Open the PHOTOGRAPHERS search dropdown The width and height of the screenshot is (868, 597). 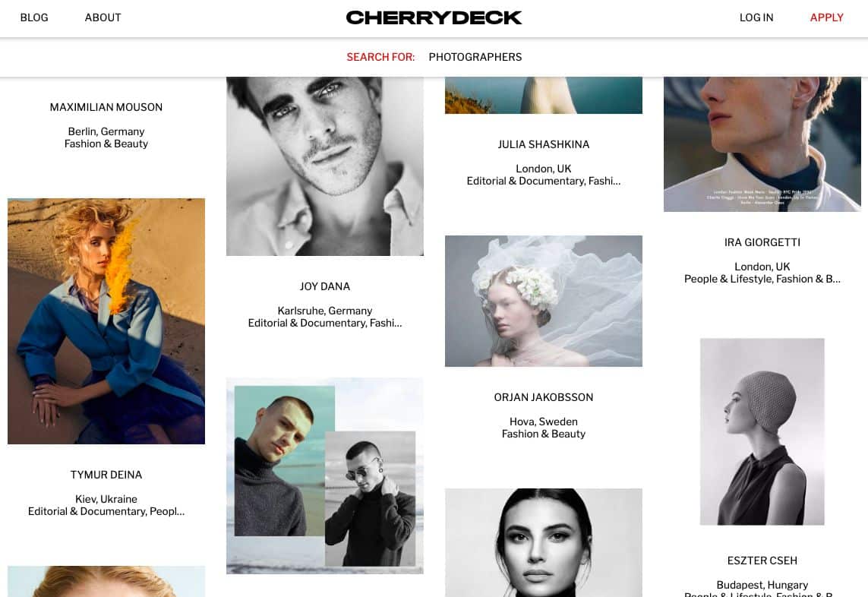475,57
